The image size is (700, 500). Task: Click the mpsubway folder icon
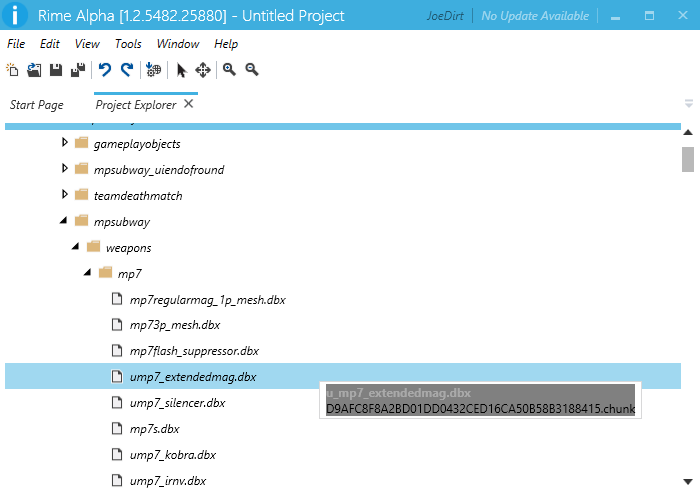point(81,221)
